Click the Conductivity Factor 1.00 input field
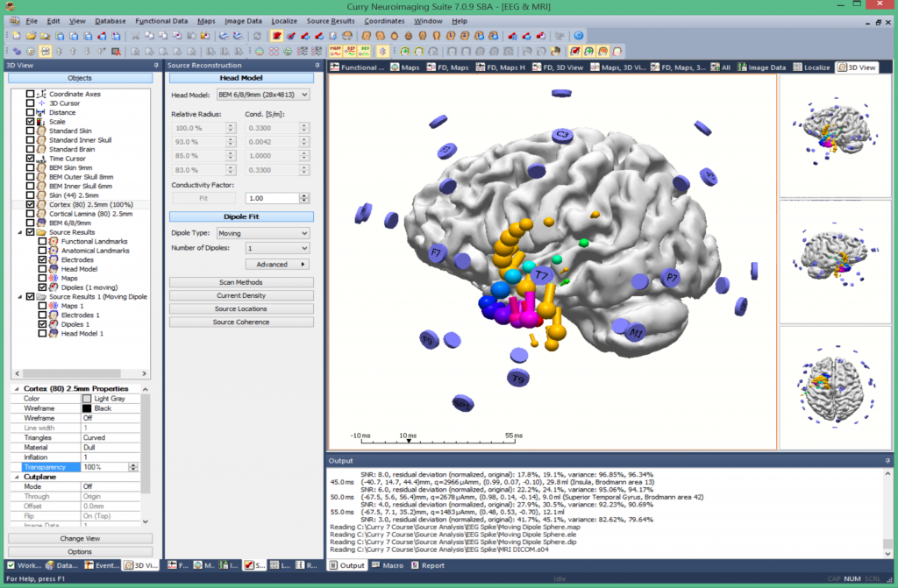The height and width of the screenshot is (588, 898). click(x=272, y=198)
